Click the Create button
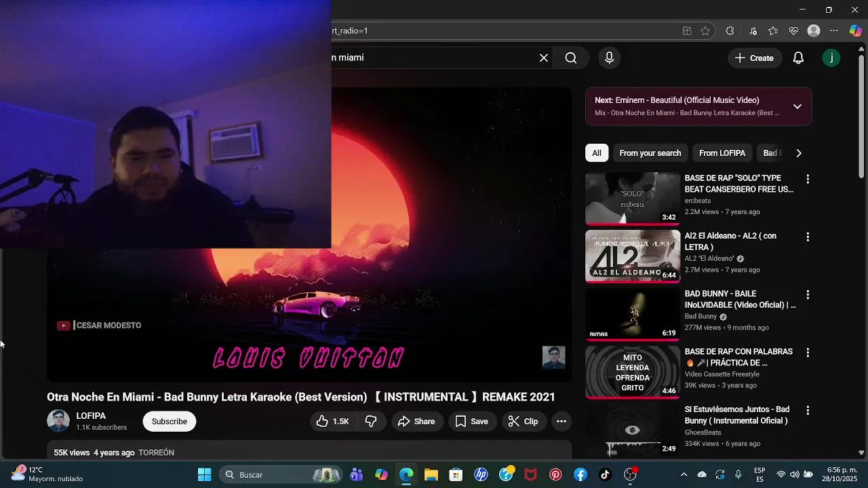The width and height of the screenshot is (868, 488). 755,58
